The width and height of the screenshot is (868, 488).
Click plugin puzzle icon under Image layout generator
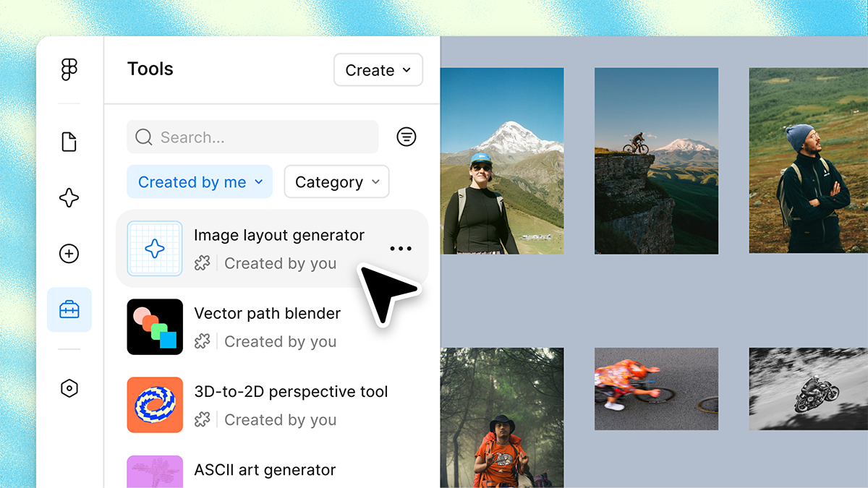[x=203, y=263]
